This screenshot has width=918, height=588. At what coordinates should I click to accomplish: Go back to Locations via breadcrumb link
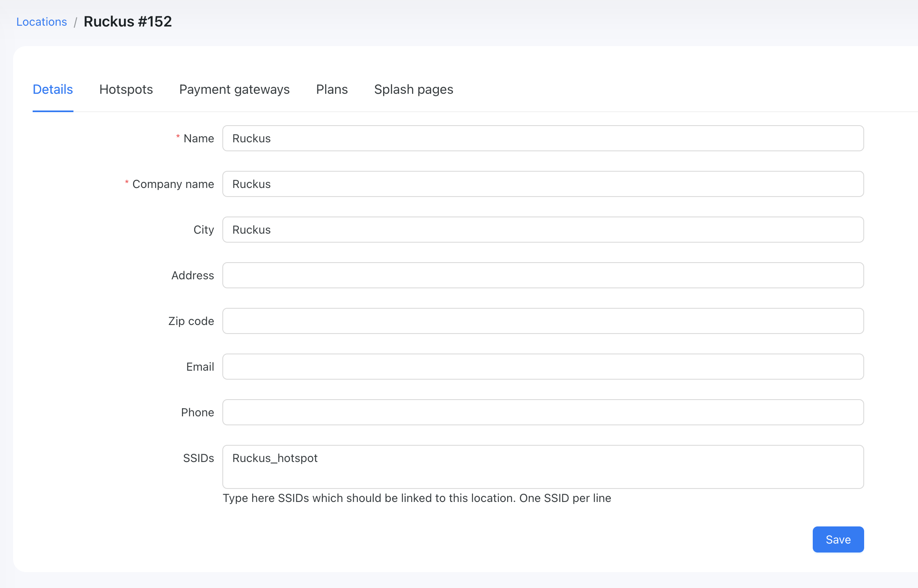pyautogui.click(x=42, y=22)
